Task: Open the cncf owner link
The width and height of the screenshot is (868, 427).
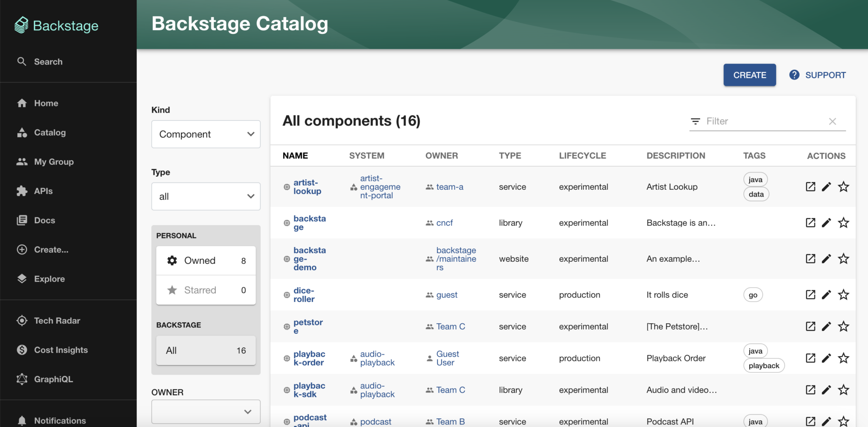Action: (445, 223)
